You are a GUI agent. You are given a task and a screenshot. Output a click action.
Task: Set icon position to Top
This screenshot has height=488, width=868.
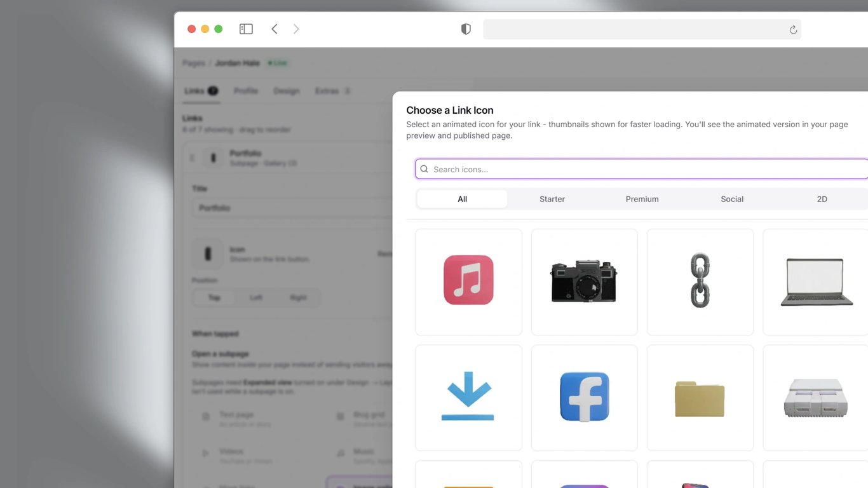click(214, 297)
